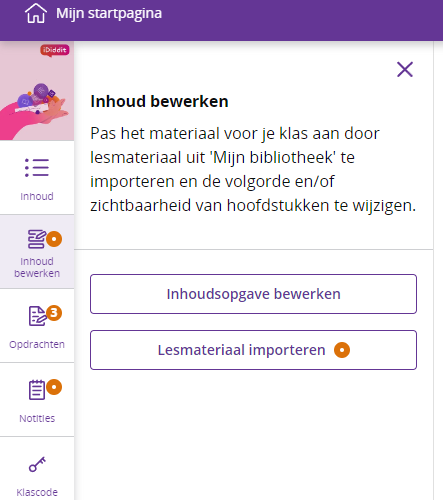443x500 pixels.
Task: Select the Inhoud bewerken edit icon
Action: [36, 239]
